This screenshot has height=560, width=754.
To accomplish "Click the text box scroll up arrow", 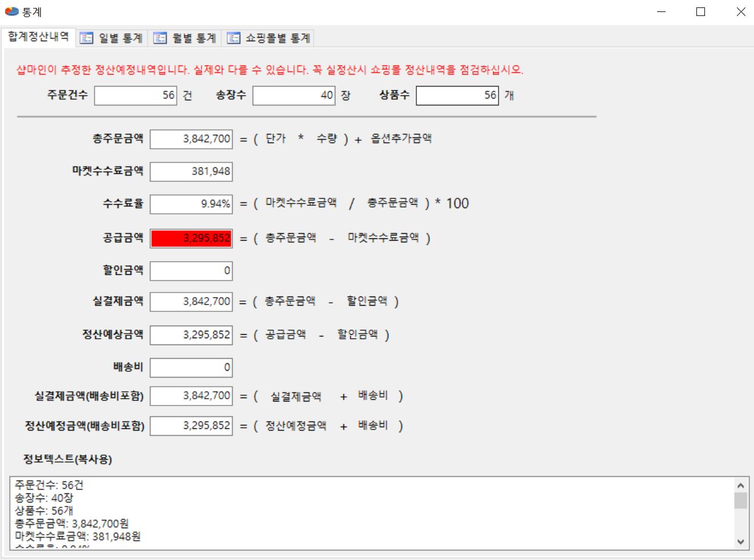I will point(740,485).
